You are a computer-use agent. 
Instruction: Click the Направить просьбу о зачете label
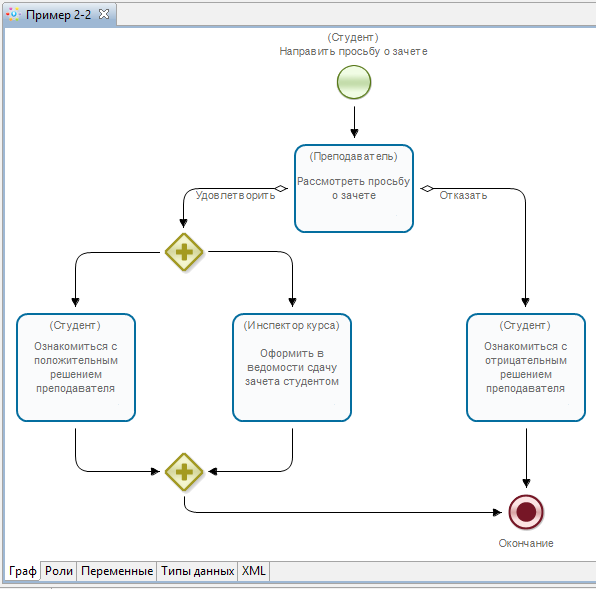(x=353, y=51)
